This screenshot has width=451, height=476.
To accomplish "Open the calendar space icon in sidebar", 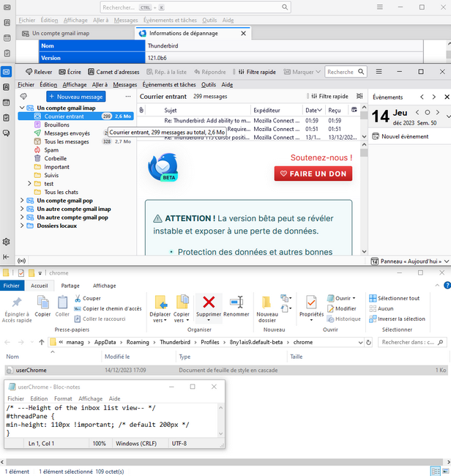I will pyautogui.click(x=6, y=103).
